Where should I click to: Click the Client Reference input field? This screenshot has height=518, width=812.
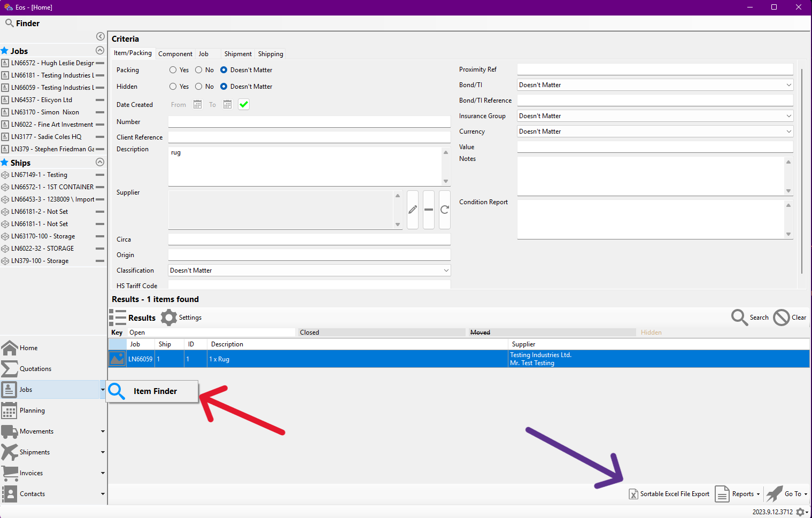[309, 137]
